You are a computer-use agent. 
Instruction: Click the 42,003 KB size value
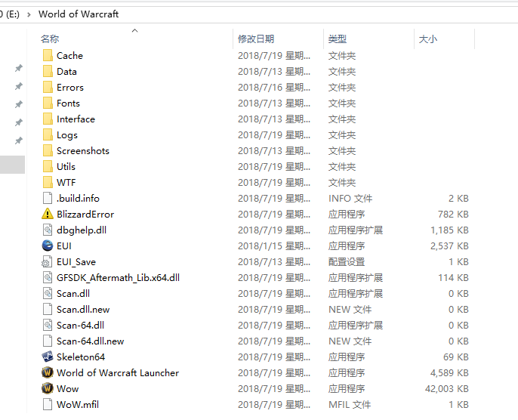[x=447, y=388]
